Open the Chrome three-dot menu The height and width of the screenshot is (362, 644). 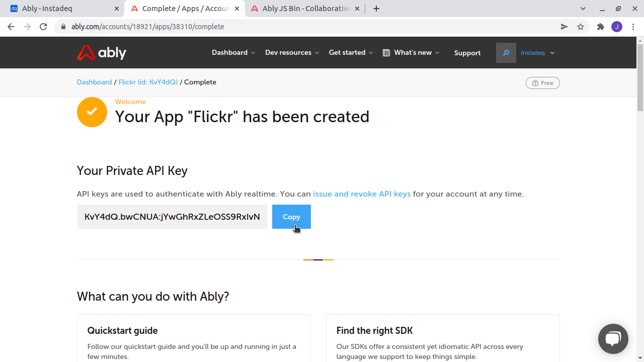(x=633, y=27)
